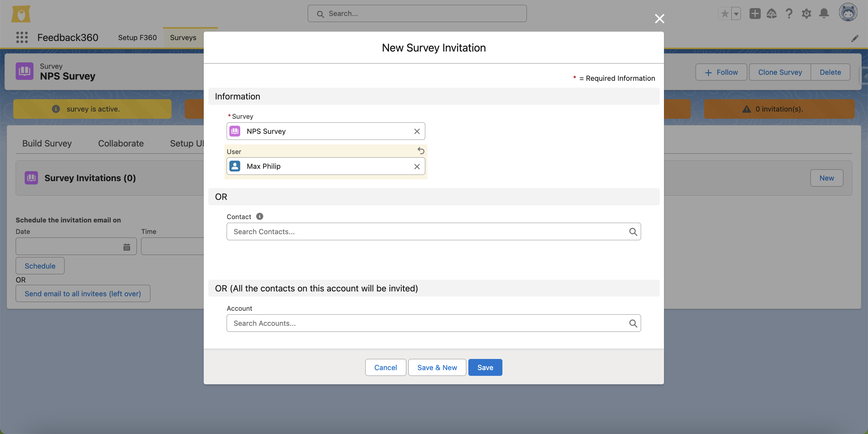The image size is (868, 434).
Task: Switch to Collaborate tab
Action: pos(121,143)
